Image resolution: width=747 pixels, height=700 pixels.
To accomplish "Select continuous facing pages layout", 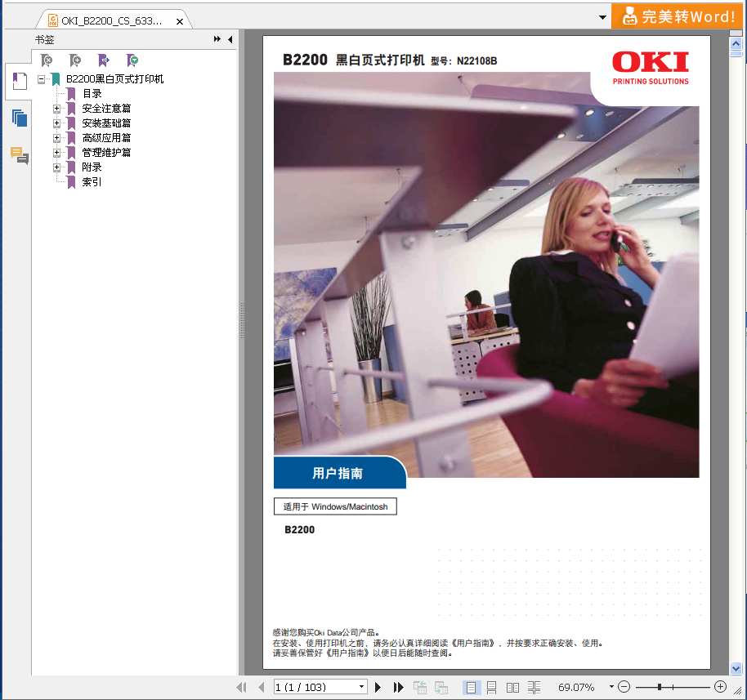I will [x=534, y=687].
